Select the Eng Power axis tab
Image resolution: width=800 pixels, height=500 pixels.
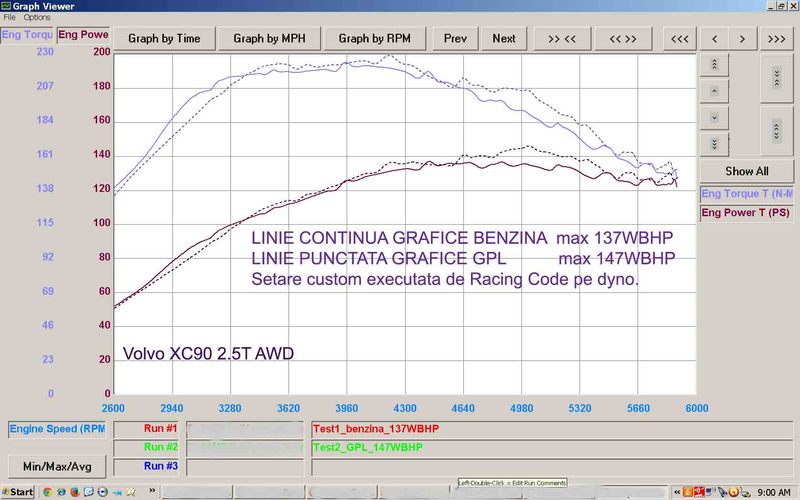(83, 35)
